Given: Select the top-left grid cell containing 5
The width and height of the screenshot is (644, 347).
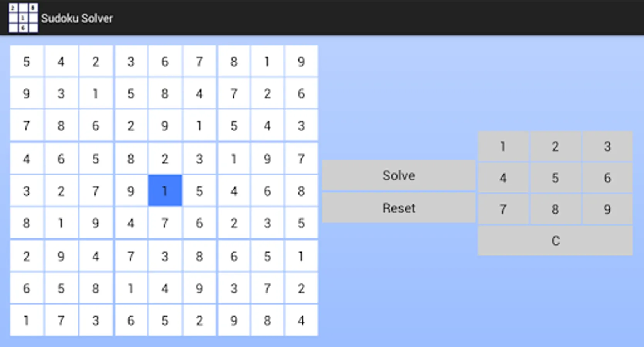Looking at the screenshot, I should pyautogui.click(x=27, y=61).
